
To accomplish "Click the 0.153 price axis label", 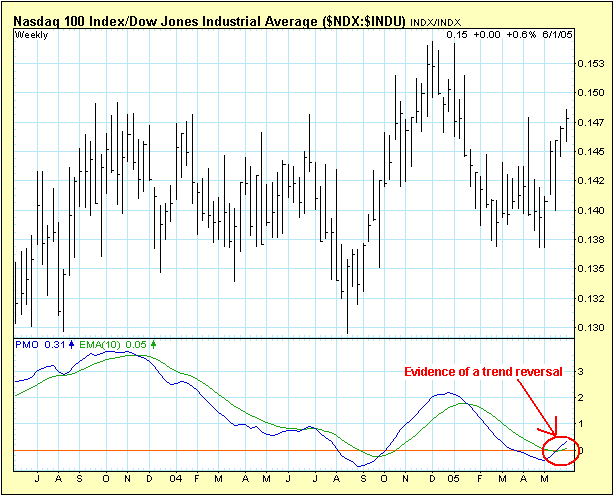I will pyautogui.click(x=591, y=64).
